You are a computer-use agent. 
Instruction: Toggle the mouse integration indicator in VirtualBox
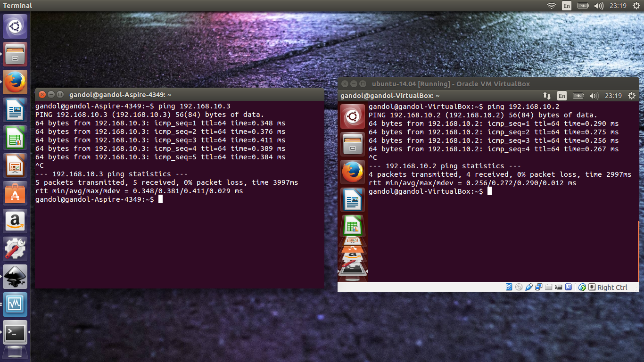coord(583,287)
